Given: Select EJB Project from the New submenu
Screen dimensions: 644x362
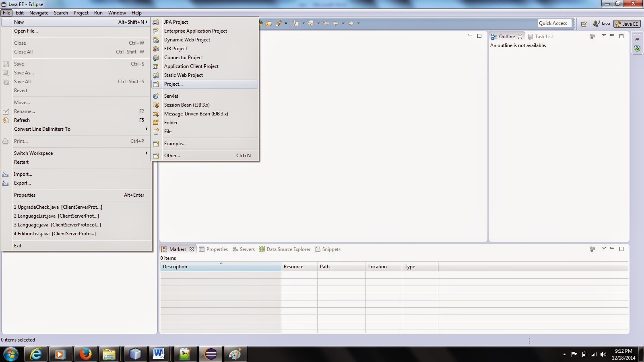Looking at the screenshot, I should (205, 49).
